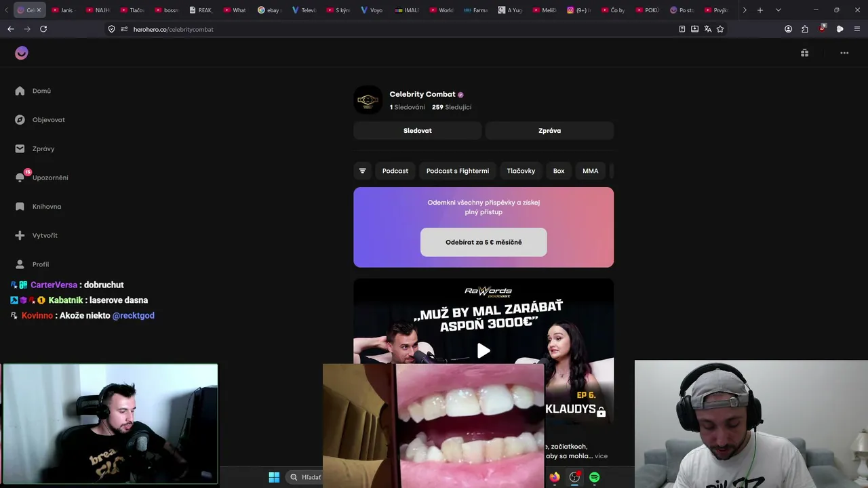This screenshot has height=488, width=868.
Task: Select the MMA category chip
Action: click(591, 171)
